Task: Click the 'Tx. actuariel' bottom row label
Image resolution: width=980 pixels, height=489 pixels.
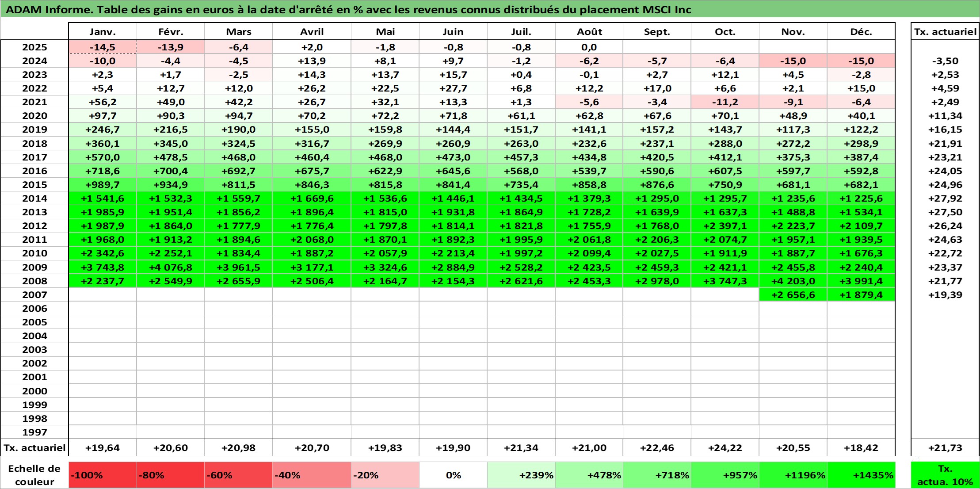Action: [34, 448]
